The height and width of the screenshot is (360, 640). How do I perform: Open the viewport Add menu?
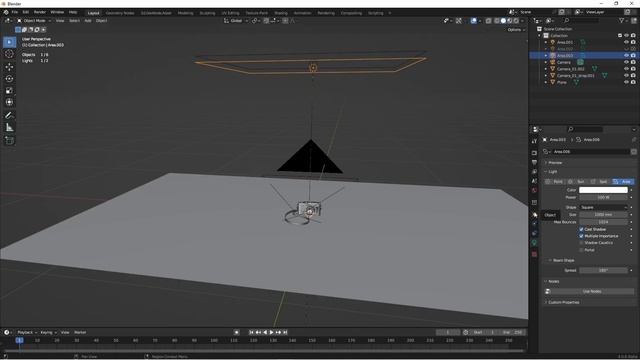(88, 20)
